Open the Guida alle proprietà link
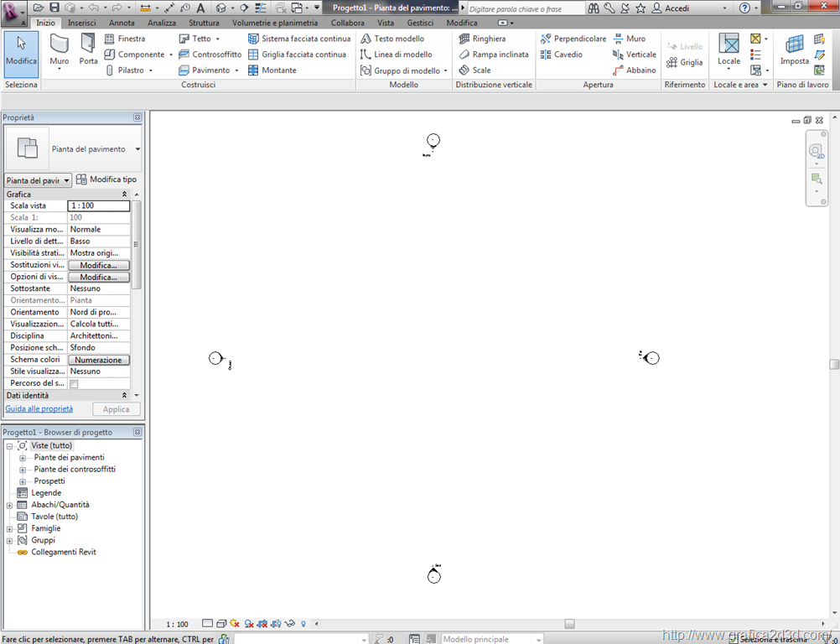The width and height of the screenshot is (840, 644). [39, 409]
